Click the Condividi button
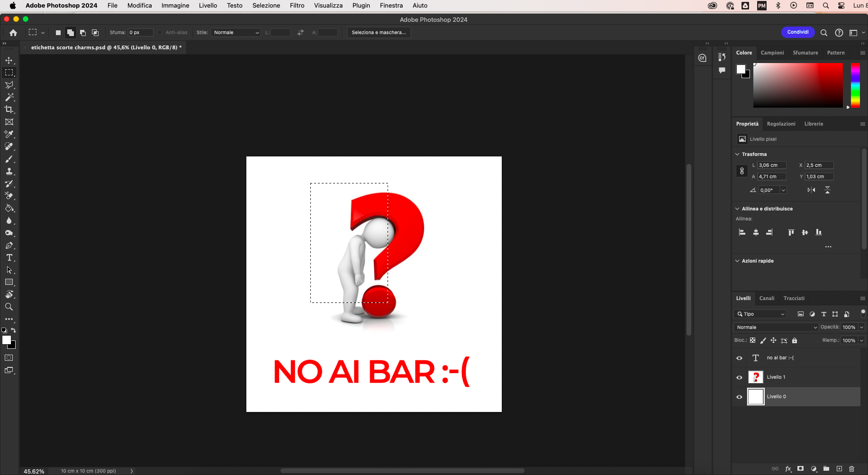 798,32
